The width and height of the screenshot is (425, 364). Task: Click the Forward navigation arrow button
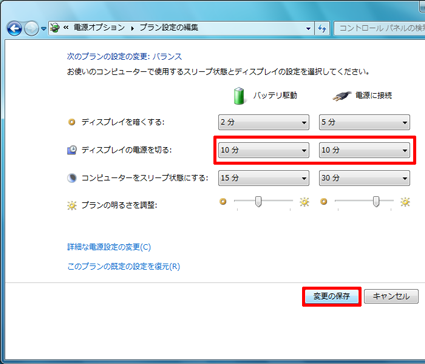click(x=32, y=29)
